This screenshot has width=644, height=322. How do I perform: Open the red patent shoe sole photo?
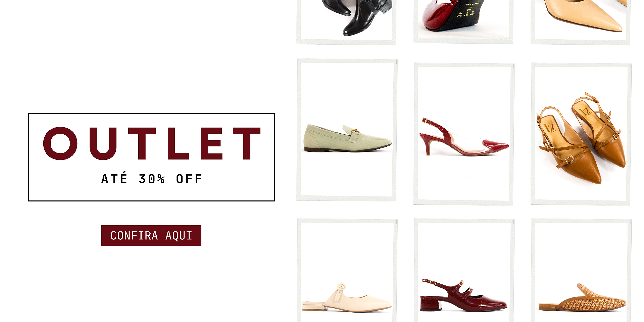click(x=463, y=21)
